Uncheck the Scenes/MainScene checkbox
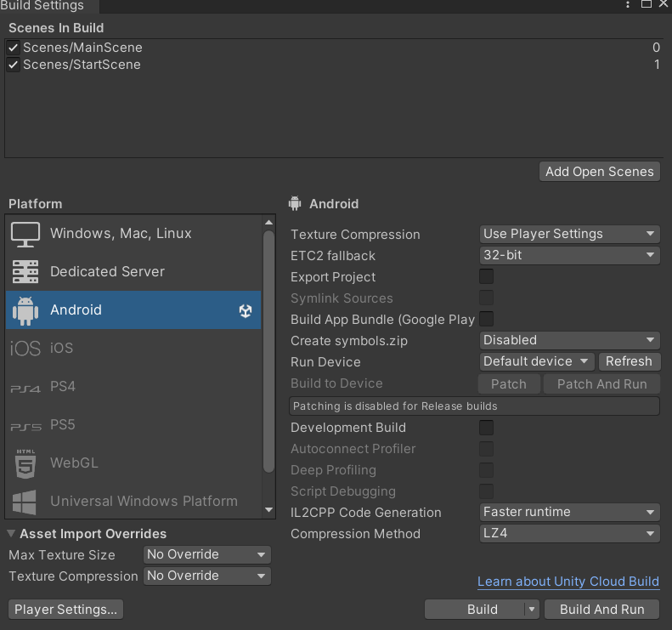Screen dimensions: 672x630 click(14, 48)
